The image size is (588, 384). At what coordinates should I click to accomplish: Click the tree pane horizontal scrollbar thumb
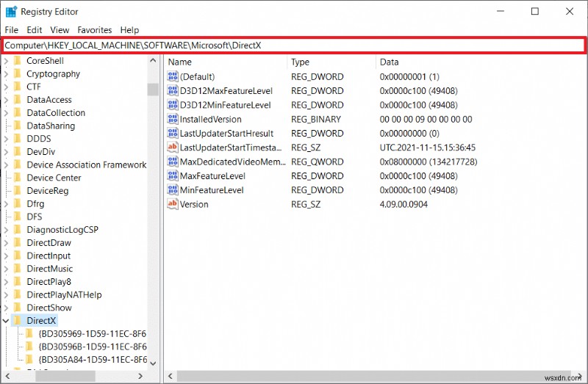(x=65, y=376)
